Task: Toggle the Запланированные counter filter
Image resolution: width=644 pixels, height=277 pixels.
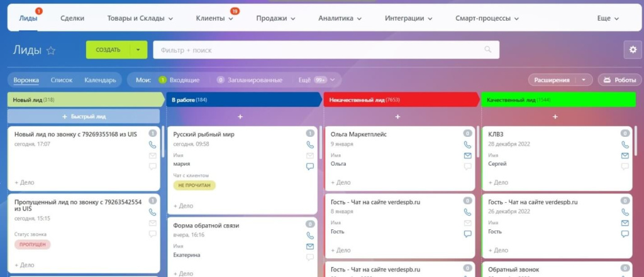Action: point(250,80)
